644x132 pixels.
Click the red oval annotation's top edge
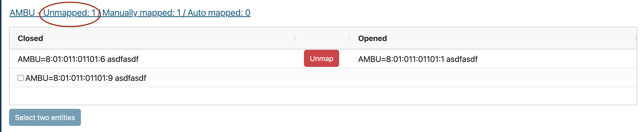70,2
